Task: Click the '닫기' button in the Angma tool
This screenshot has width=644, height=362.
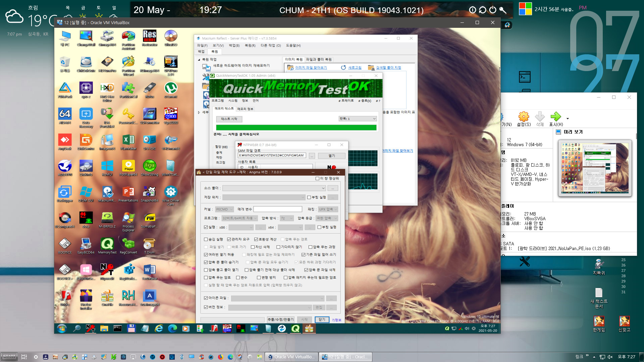Action: (x=322, y=320)
